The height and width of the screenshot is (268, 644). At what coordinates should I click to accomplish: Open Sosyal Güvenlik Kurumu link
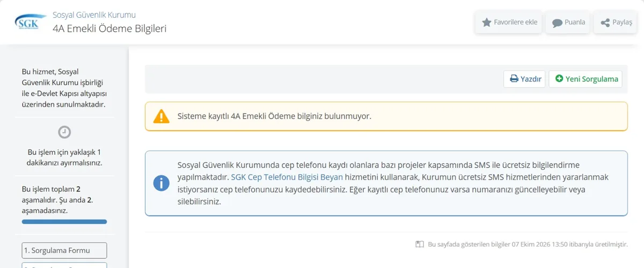[x=94, y=14]
